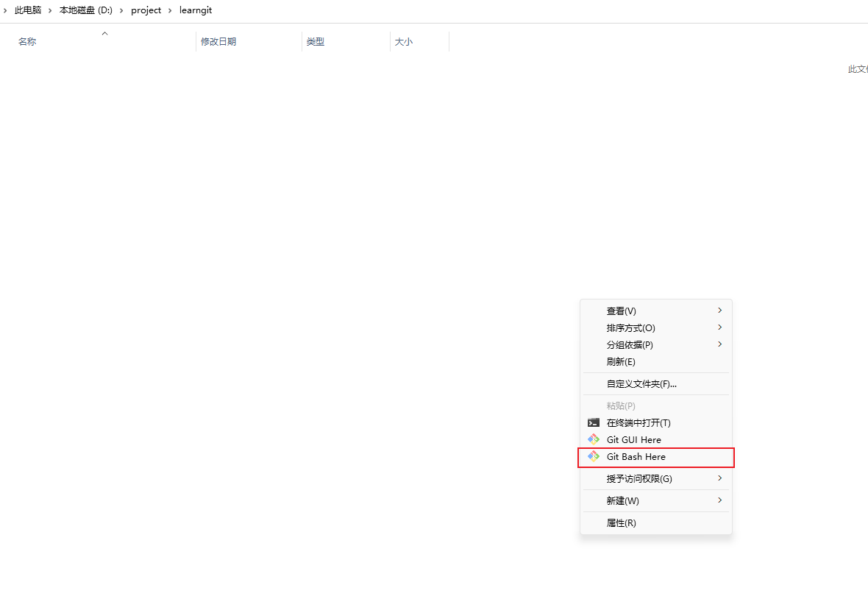Viewport: 868px width, 613px height.
Task: Open the 新建(W) submenu arrow
Action: tap(719, 500)
